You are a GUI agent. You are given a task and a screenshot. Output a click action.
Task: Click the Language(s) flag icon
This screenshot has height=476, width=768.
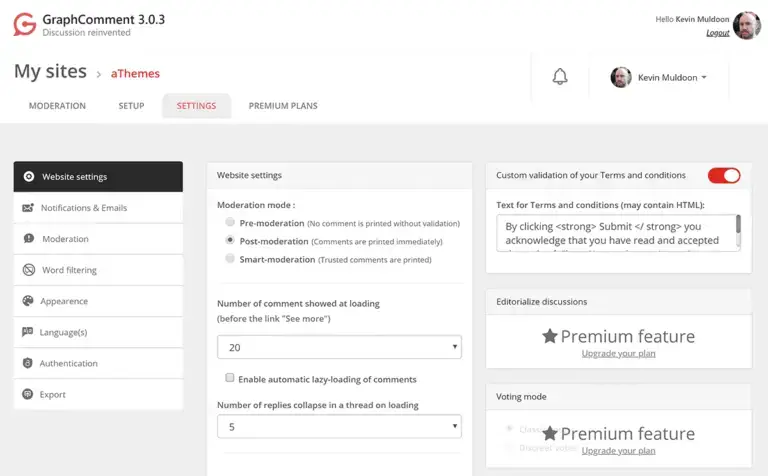tap(27, 332)
